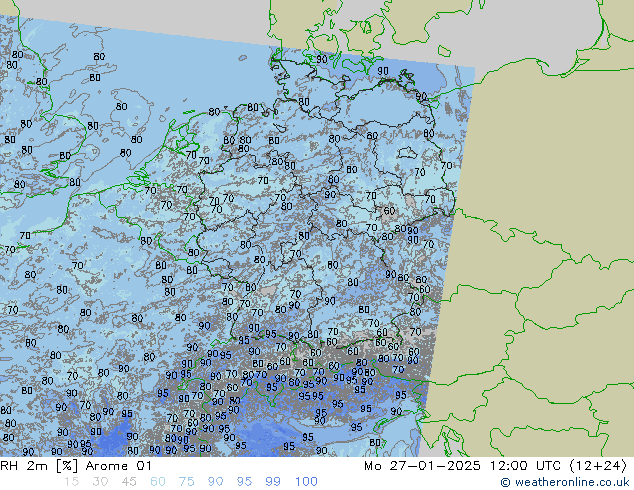Screen dimensions: 634x490
Task: Click the legend value 15 below the map
Action: tap(71, 482)
